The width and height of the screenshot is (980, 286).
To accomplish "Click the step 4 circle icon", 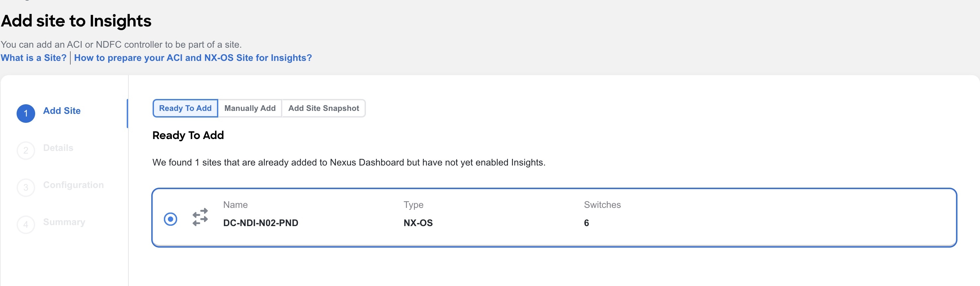I will [x=26, y=224].
